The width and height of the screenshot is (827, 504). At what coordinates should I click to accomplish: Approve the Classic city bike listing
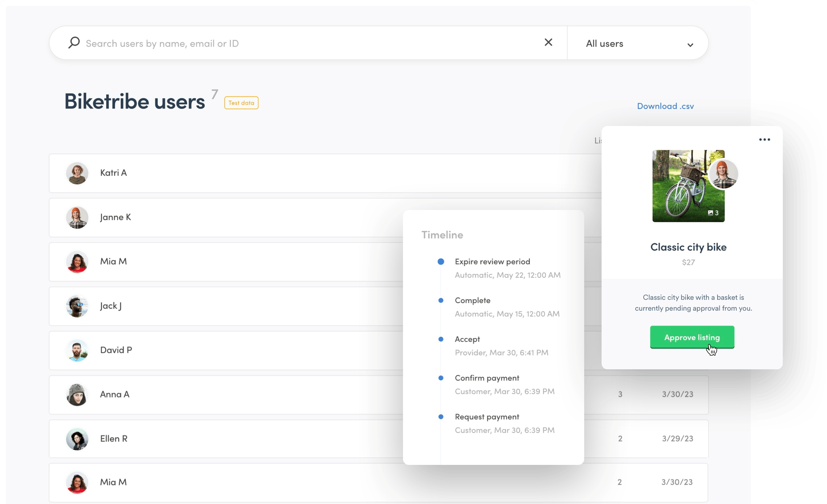tap(692, 337)
